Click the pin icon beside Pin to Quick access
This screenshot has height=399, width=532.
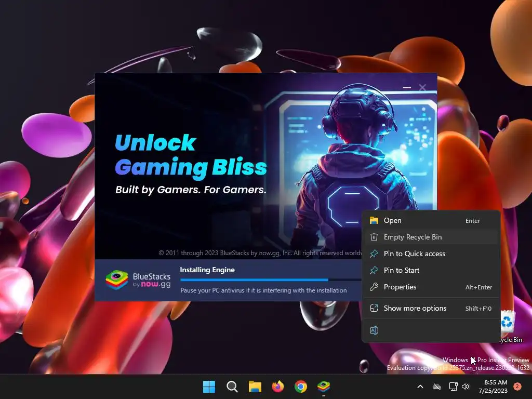click(x=374, y=254)
